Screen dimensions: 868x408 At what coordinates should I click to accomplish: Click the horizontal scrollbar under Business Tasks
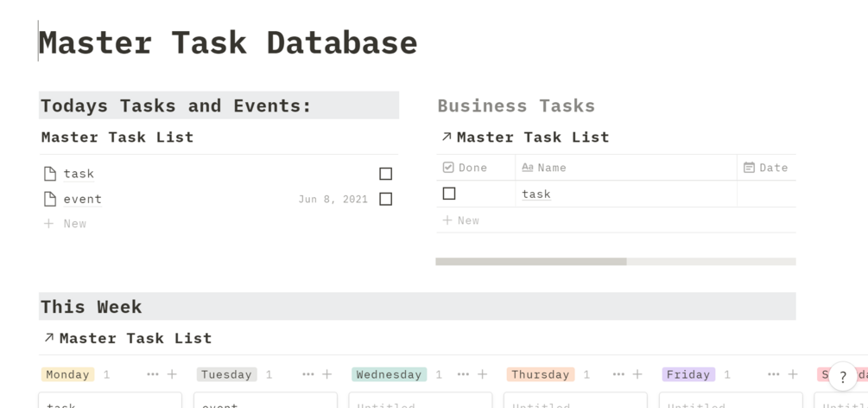tap(530, 261)
